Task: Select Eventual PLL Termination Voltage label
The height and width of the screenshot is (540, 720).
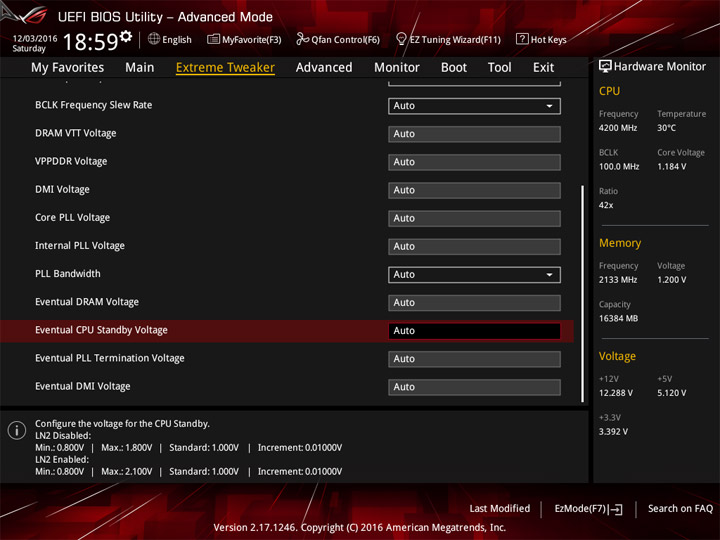Action: point(110,358)
